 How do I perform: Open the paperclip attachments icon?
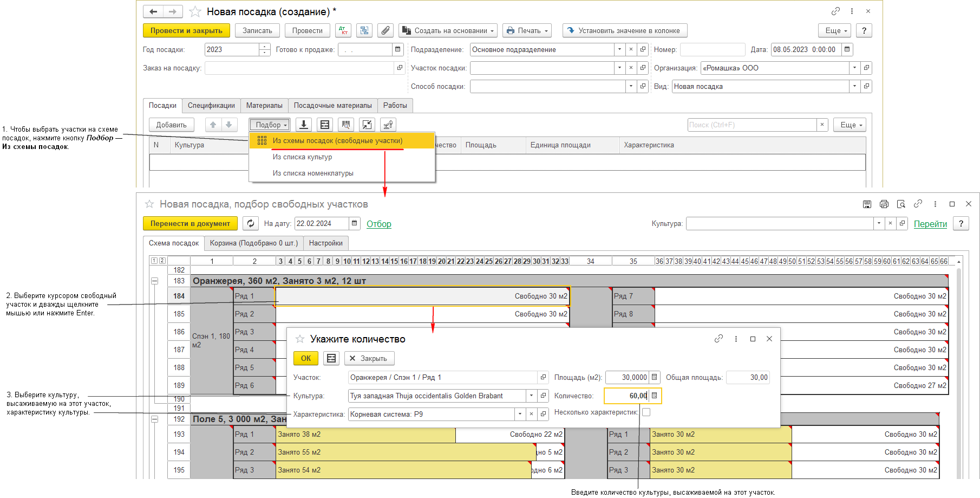tap(386, 31)
